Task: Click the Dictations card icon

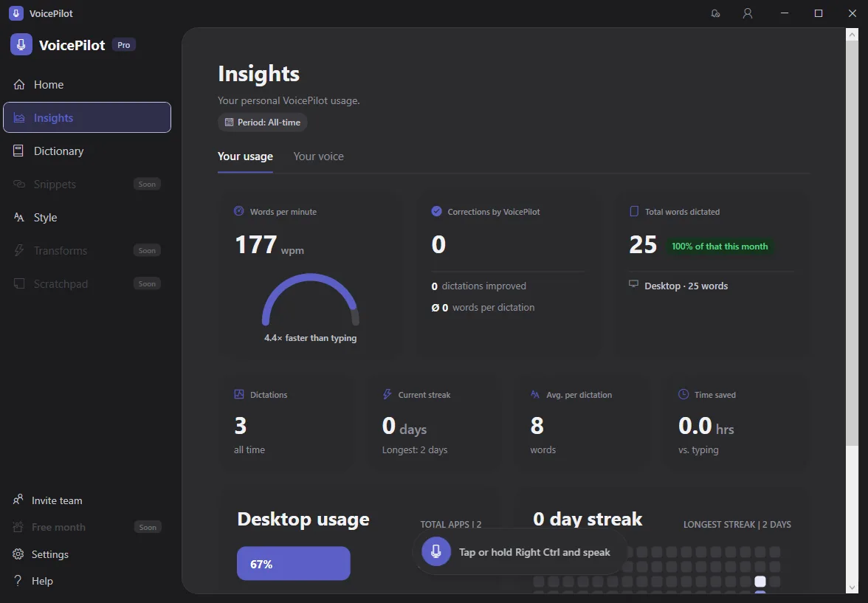Action: [x=239, y=394]
